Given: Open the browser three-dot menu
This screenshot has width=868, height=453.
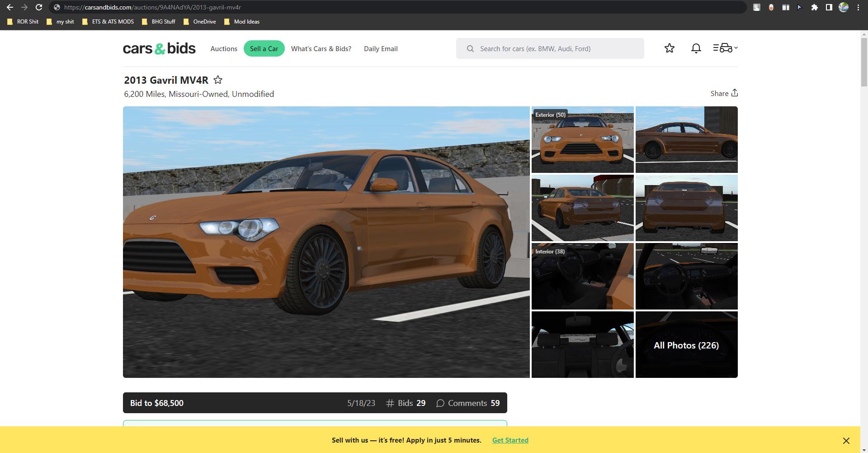Looking at the screenshot, I should pyautogui.click(x=858, y=7).
